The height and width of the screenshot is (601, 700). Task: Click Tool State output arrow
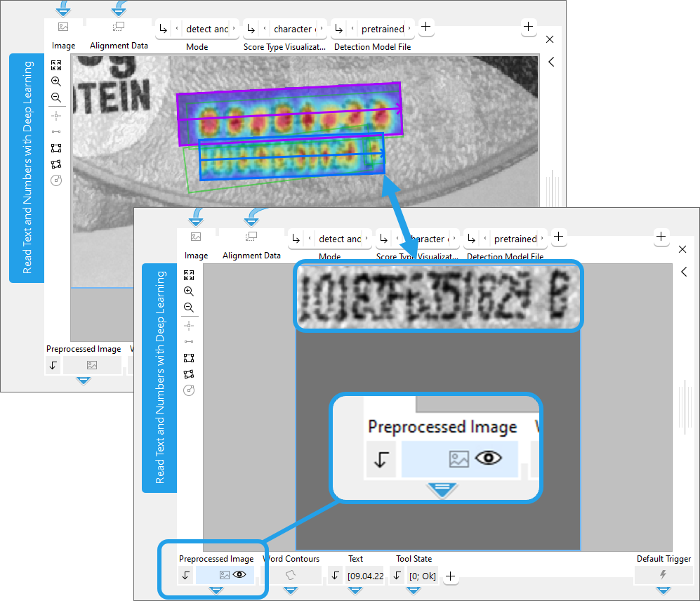(397, 576)
